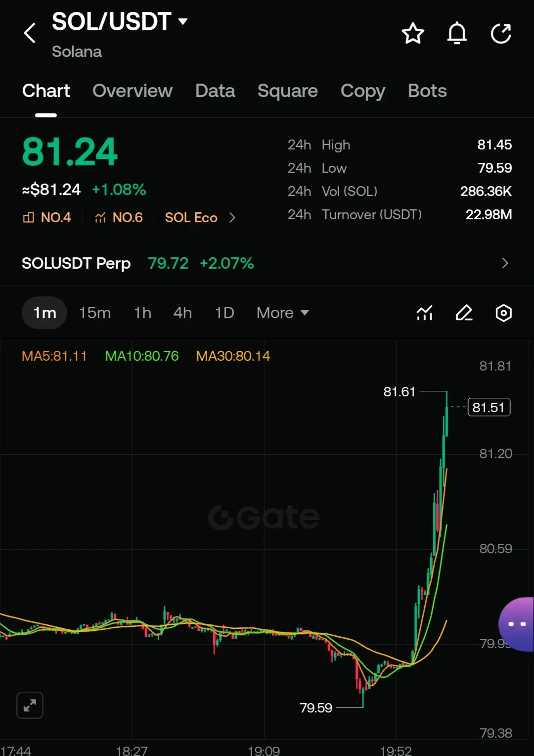Open the purple assistant bubble
This screenshot has height=756, width=534.
click(x=517, y=624)
